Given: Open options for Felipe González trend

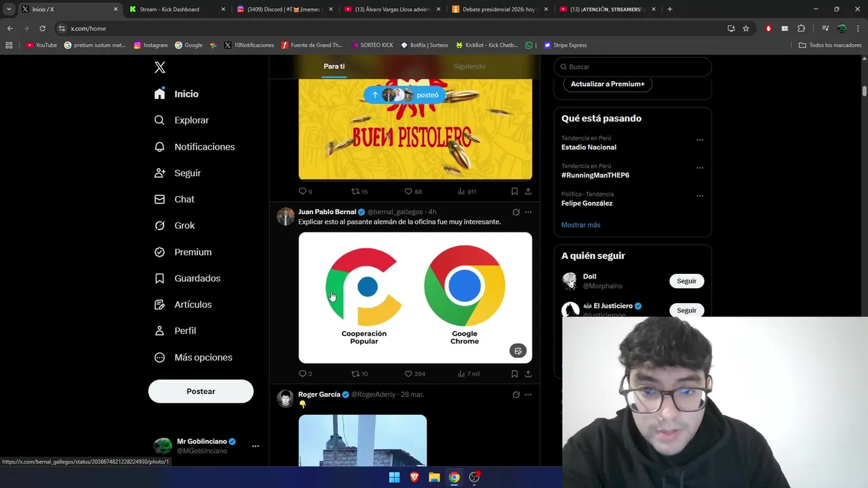Looking at the screenshot, I should point(700,196).
